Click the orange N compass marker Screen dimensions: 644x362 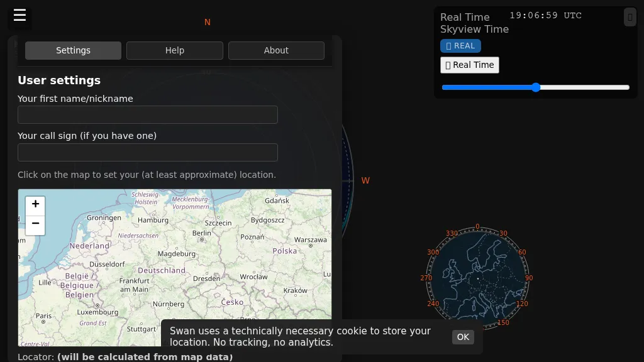pos(207,22)
